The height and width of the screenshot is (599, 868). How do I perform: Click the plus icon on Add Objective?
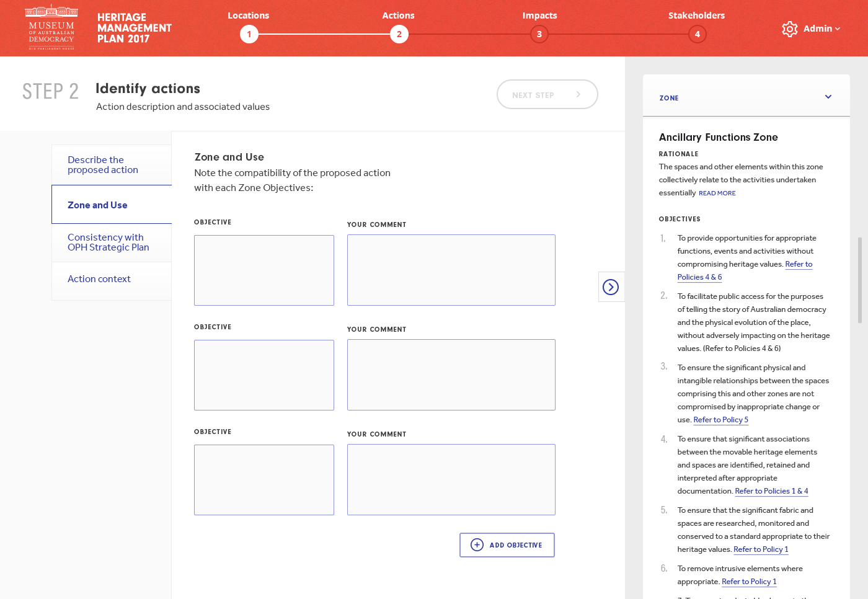point(477,544)
